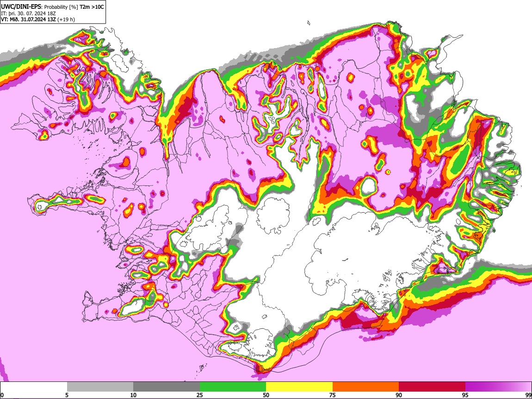The width and height of the screenshot is (532, 399).
Task: Click the legend value '25'
Action: tap(200, 395)
